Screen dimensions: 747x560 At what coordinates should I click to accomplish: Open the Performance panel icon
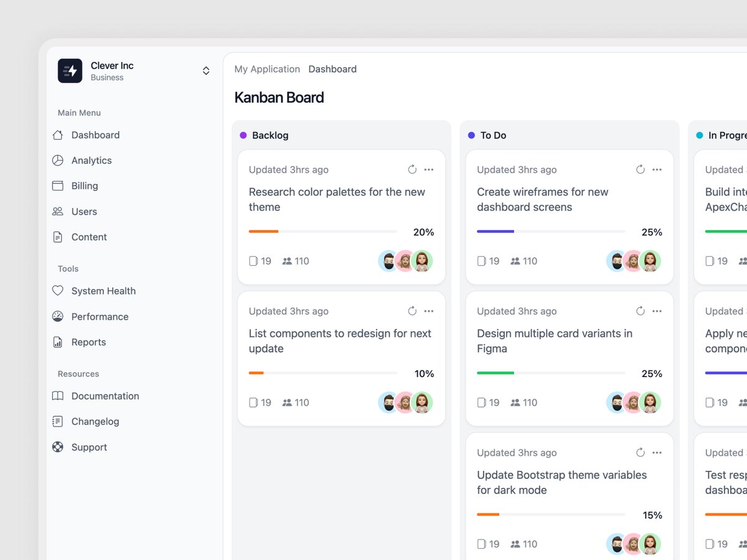57,316
